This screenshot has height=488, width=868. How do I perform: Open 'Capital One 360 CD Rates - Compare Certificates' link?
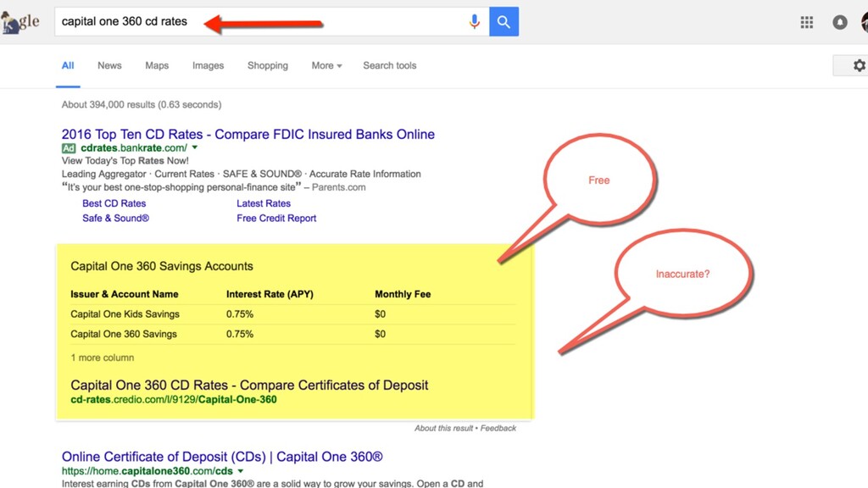[x=249, y=385]
